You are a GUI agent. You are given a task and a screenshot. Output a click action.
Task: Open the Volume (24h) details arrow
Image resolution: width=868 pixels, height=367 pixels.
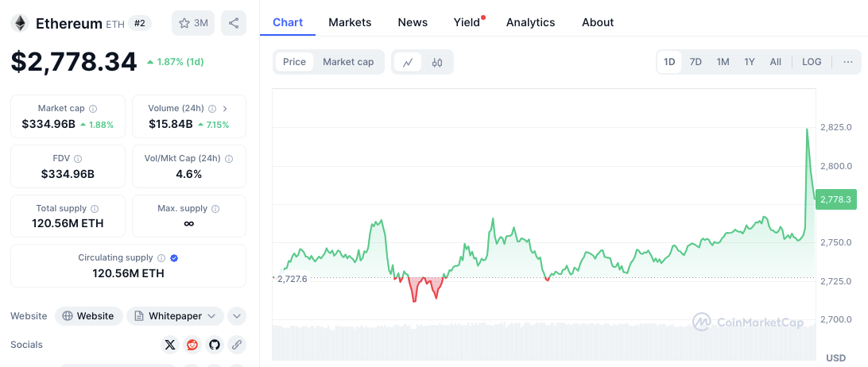(x=225, y=109)
